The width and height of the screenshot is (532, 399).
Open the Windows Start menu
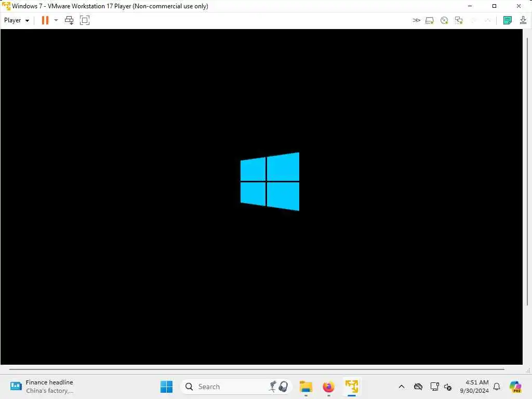click(x=166, y=387)
